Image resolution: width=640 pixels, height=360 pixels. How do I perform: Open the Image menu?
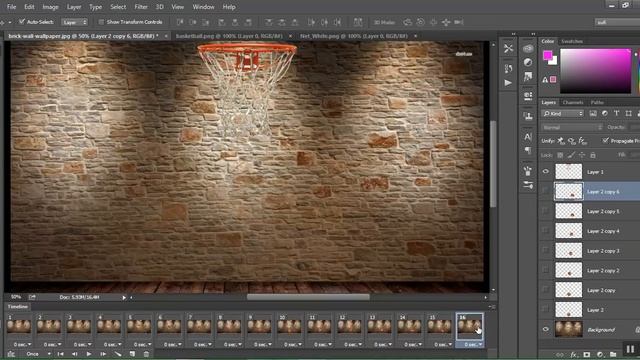50,7
